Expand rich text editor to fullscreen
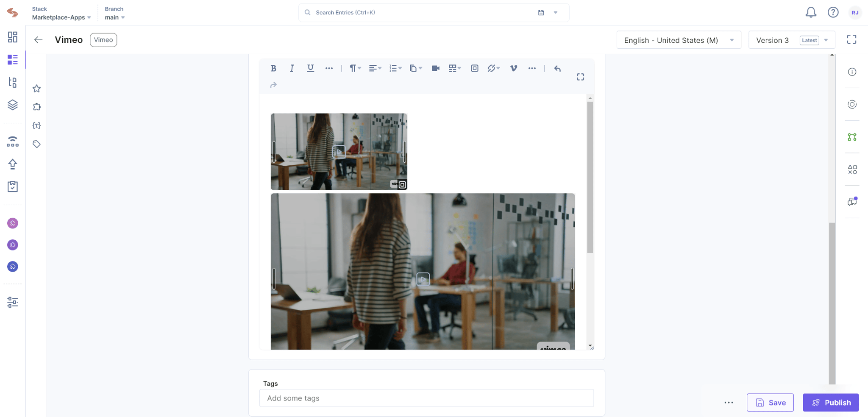The width and height of the screenshot is (868, 417). point(580,77)
